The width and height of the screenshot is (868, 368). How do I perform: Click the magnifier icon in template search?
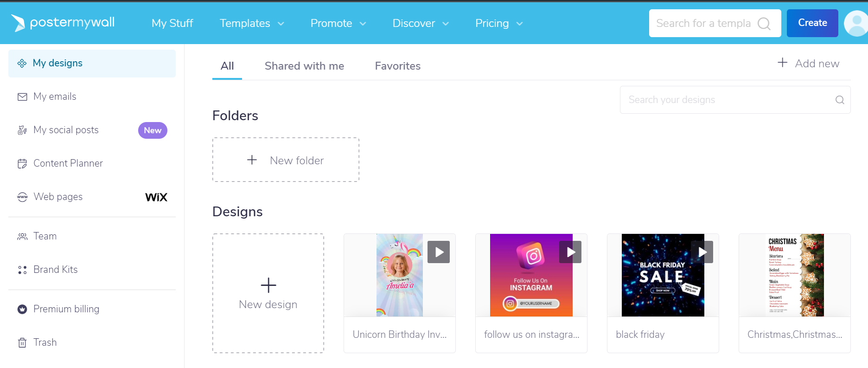(764, 23)
